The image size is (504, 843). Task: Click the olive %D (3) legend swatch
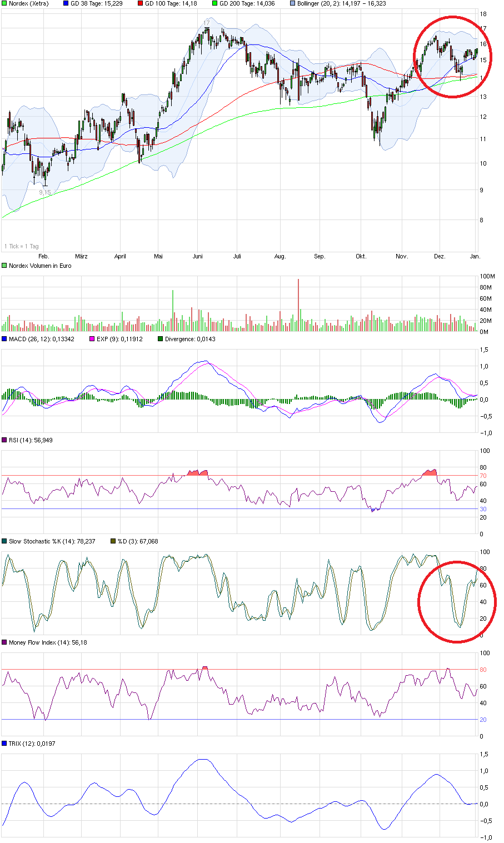pos(113,541)
